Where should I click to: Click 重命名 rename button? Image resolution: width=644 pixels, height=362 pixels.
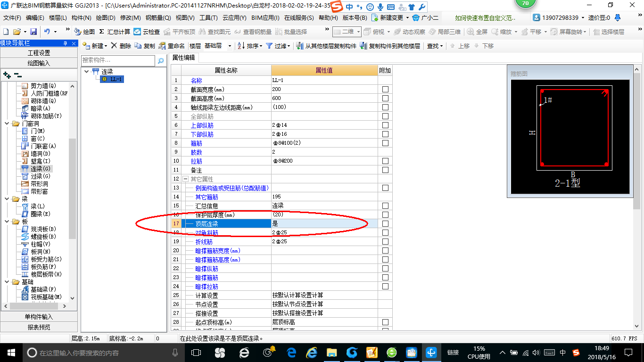pyautogui.click(x=172, y=46)
